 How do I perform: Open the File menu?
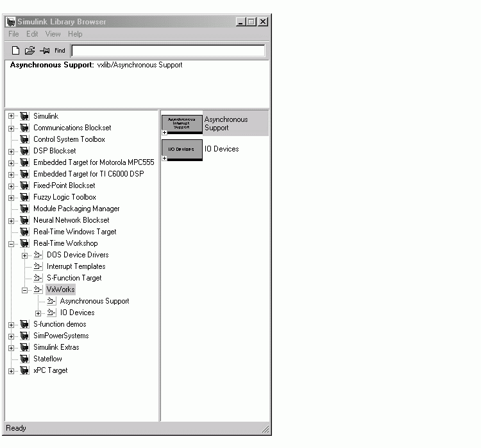[13, 34]
